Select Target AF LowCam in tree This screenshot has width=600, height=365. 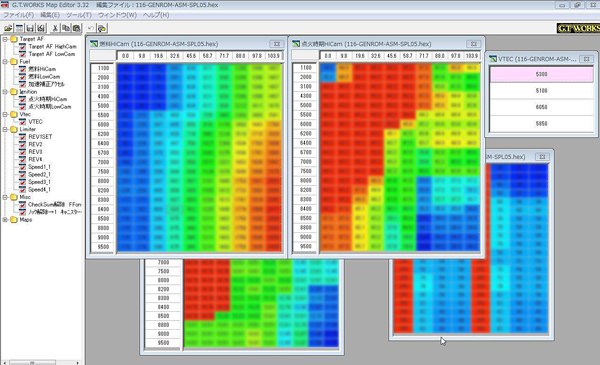point(52,54)
